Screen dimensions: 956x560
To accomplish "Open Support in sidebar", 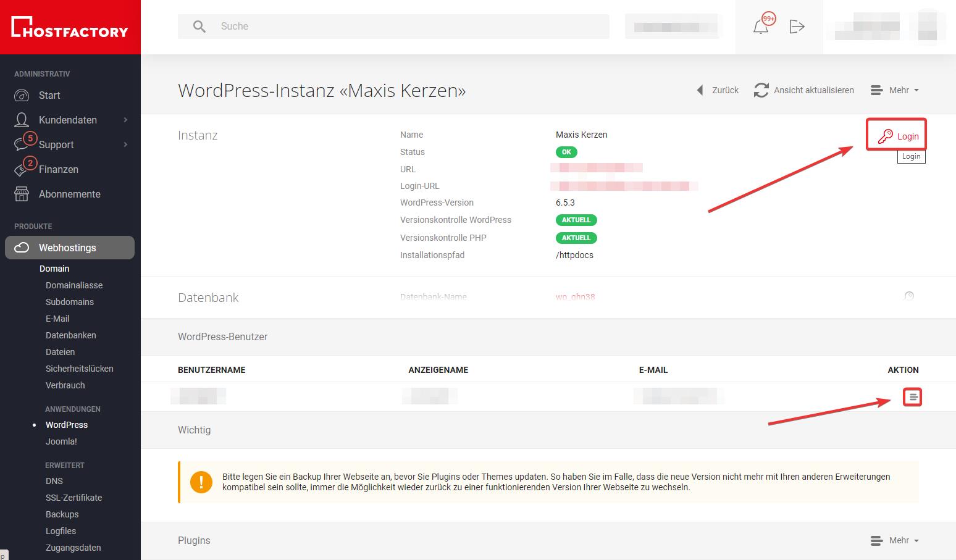I will 56,144.
